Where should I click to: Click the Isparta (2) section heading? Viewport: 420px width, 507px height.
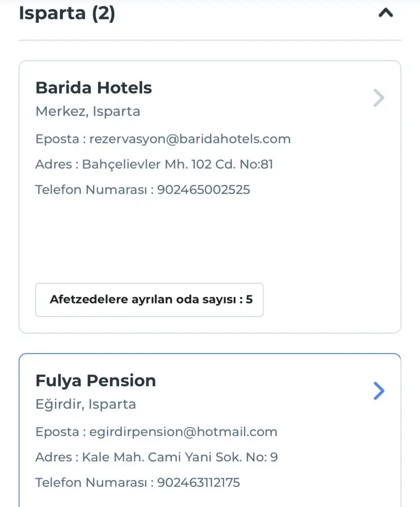coord(67,14)
